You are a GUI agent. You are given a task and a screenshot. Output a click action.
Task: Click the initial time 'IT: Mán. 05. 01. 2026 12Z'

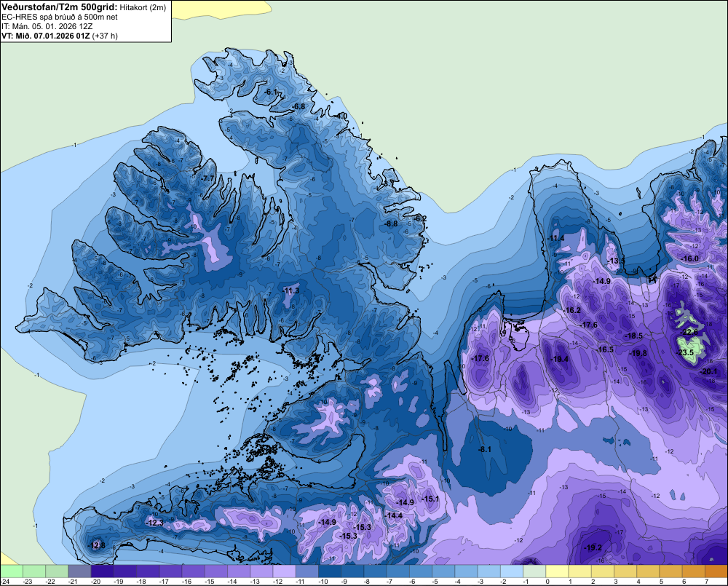pos(47,26)
